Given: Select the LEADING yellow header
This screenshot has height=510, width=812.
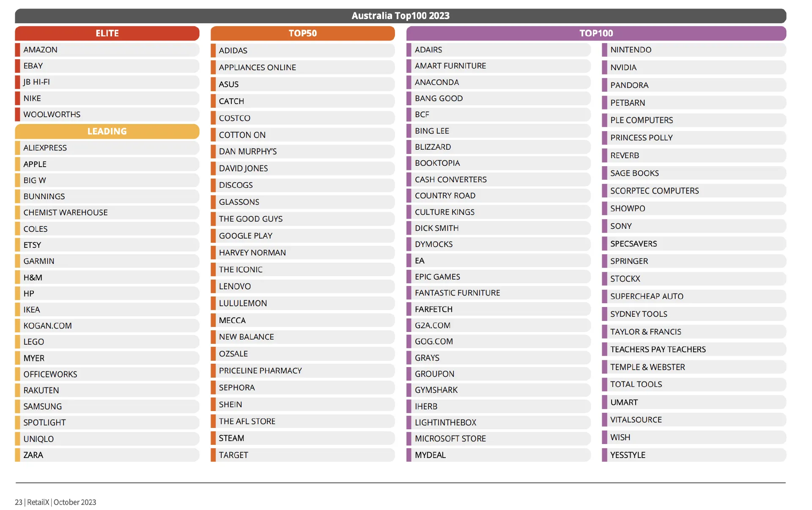Looking at the screenshot, I should 107,132.
